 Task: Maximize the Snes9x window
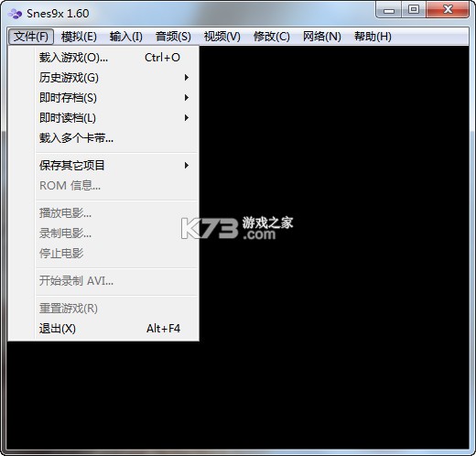coord(414,10)
